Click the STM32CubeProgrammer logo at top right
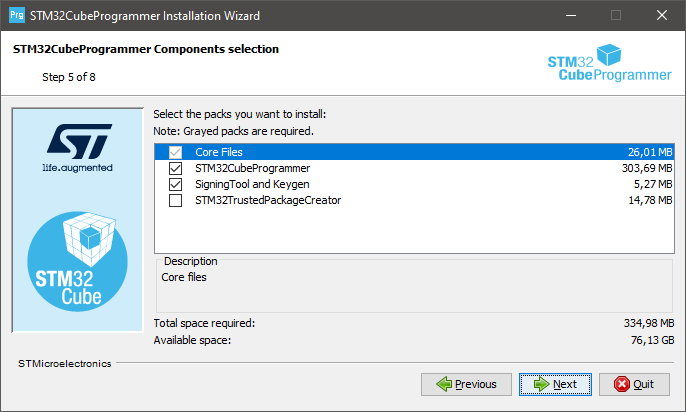686x412 pixels. click(x=609, y=63)
